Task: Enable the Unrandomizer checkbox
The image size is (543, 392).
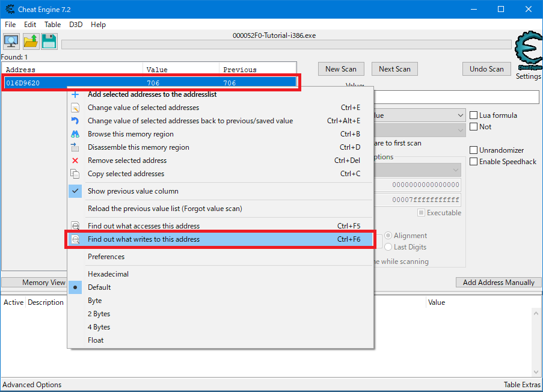Action: pos(473,150)
